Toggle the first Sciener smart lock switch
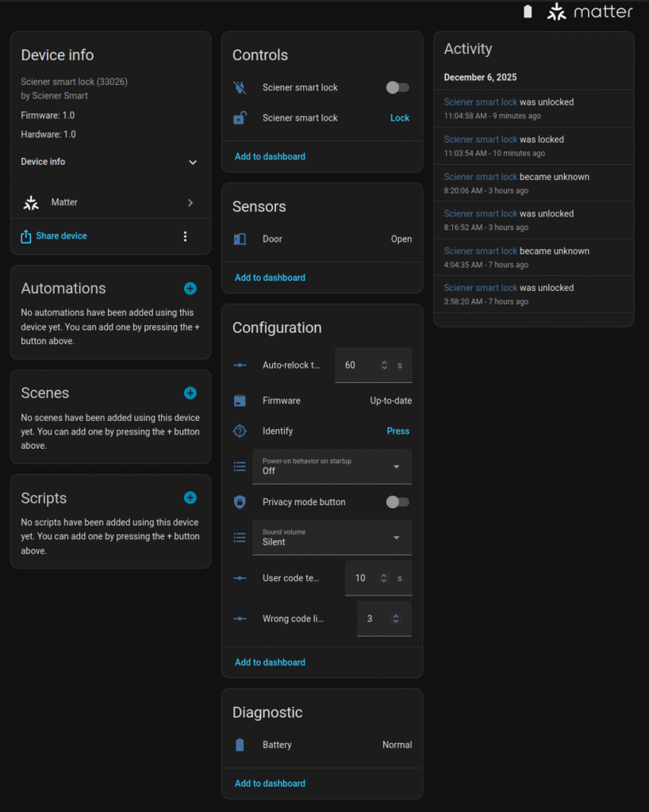649x812 pixels. pos(397,88)
